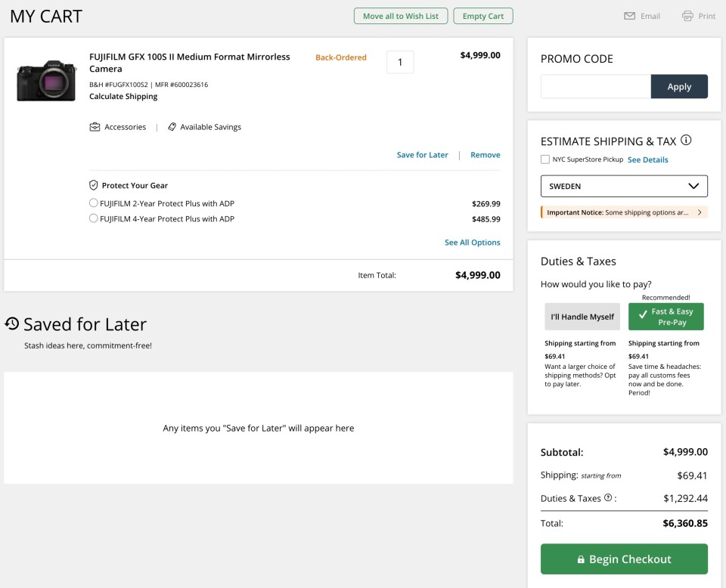726x588 pixels.
Task: Select FUJIFILM 4-Year Protect Plus radio button
Action: 94,219
